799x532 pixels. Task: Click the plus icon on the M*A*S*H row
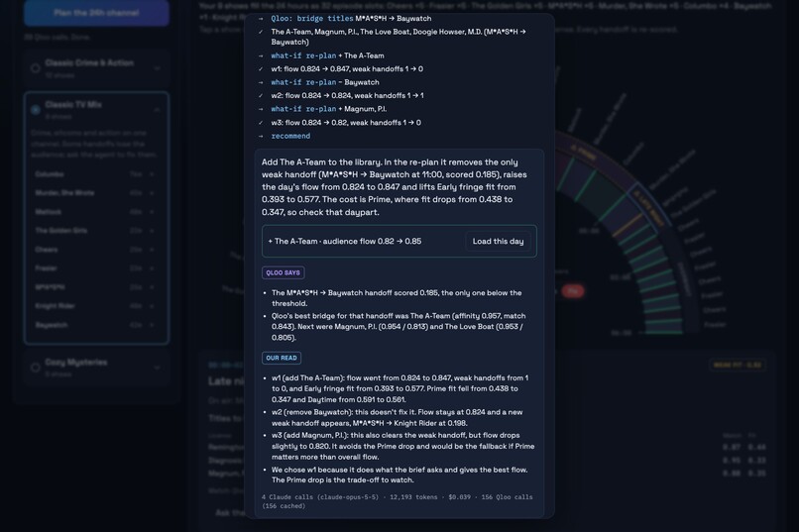[x=152, y=287]
